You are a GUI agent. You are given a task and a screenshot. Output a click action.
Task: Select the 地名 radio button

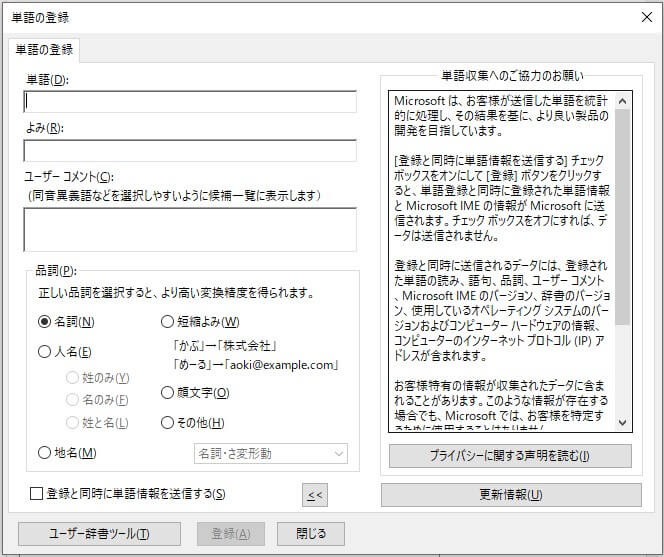coord(44,453)
